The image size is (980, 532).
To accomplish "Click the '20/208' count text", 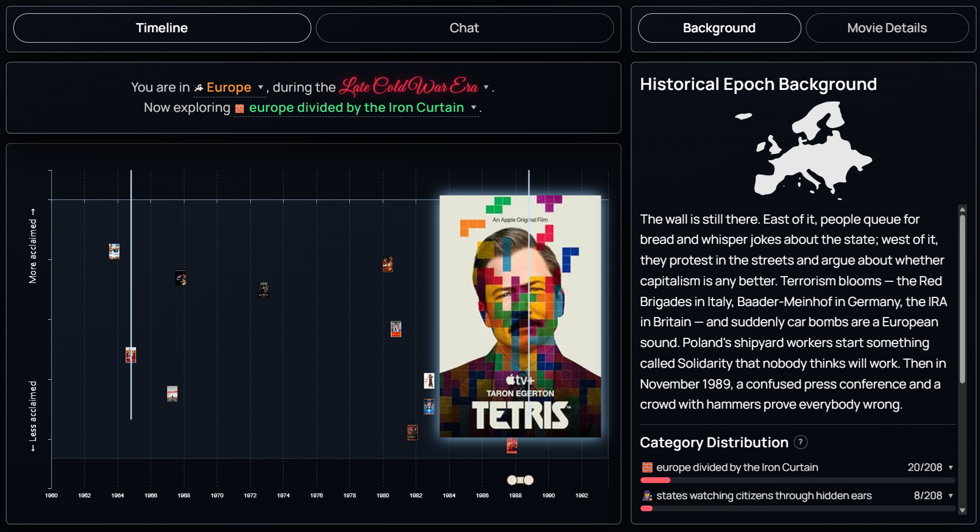I will coord(925,467).
